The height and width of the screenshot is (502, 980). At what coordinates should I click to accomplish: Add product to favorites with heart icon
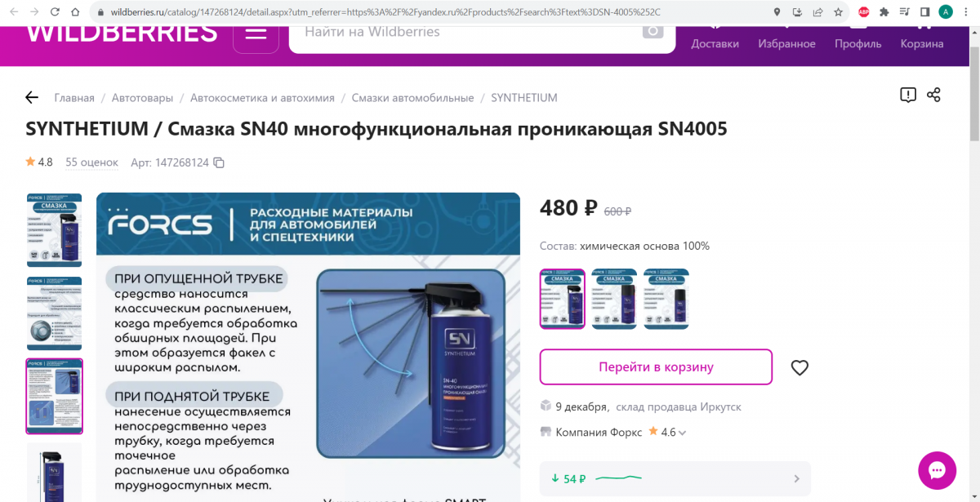point(800,367)
